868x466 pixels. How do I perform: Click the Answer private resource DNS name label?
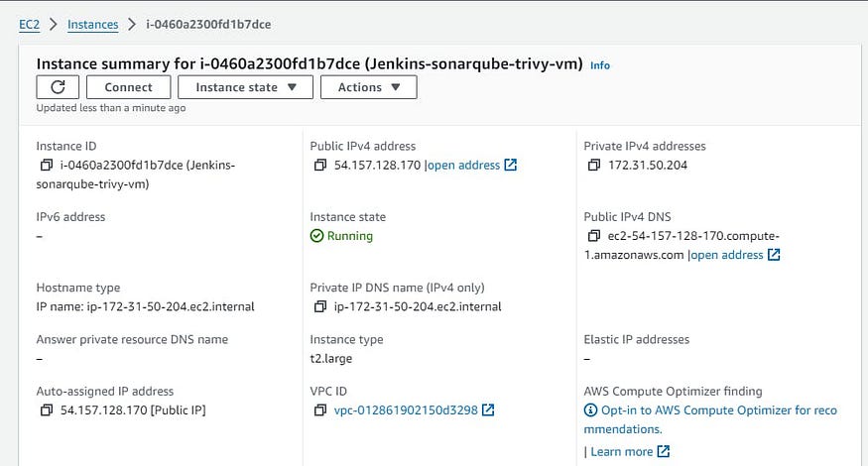(x=132, y=339)
